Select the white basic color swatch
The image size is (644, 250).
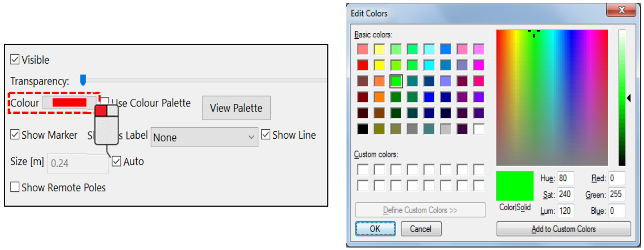click(479, 129)
